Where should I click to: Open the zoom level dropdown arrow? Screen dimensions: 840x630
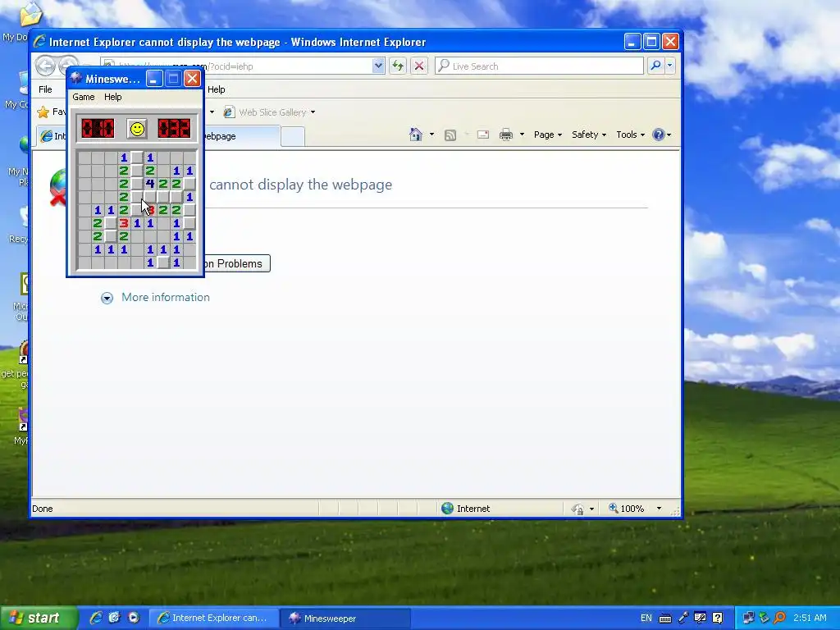[x=659, y=509]
